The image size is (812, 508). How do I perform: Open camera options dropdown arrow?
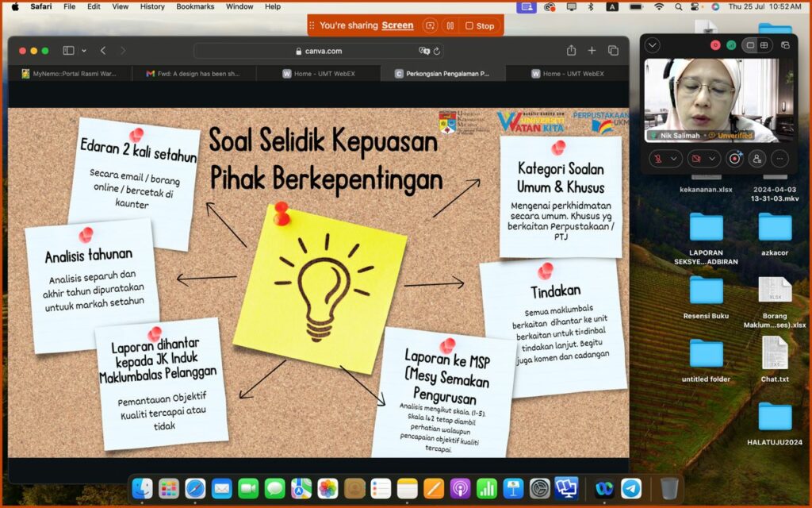713,159
